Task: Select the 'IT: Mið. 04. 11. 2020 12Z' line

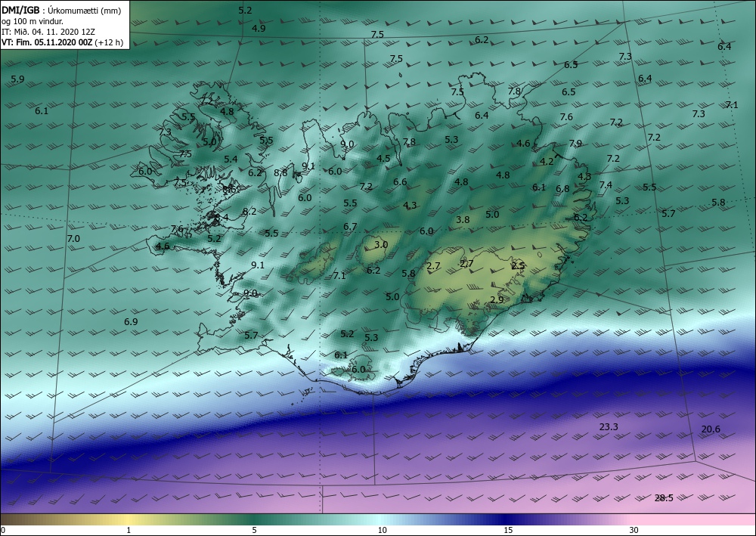Action: (48, 32)
